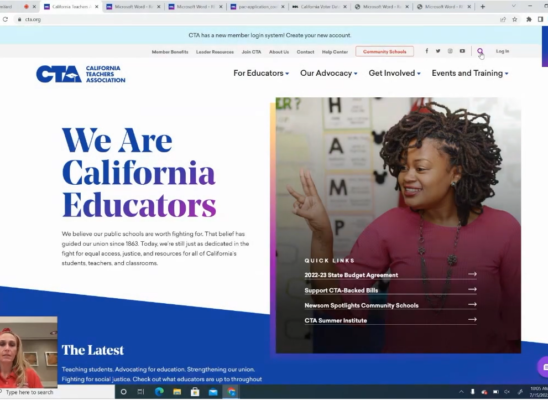The height and width of the screenshot is (400, 548).
Task: Open Mail app from the taskbar
Action: (213, 392)
